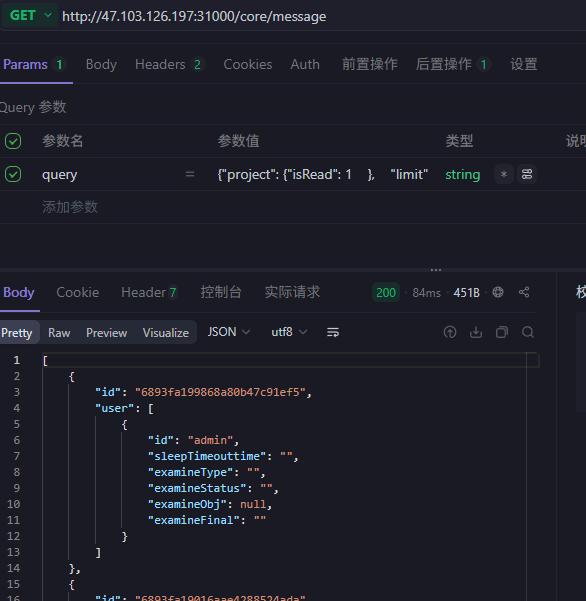Click the 84ms response time
Screen dimensions: 586x601
point(426,293)
